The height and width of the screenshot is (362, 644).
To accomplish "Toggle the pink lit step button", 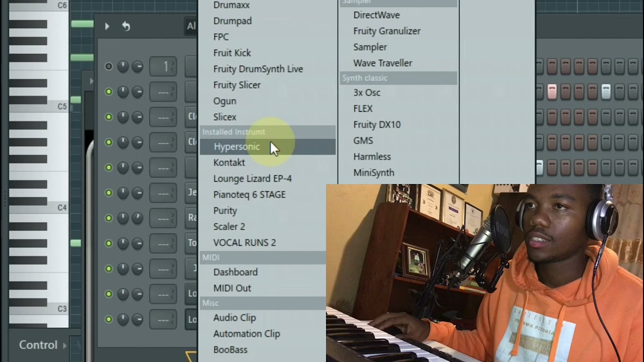I will [x=552, y=92].
